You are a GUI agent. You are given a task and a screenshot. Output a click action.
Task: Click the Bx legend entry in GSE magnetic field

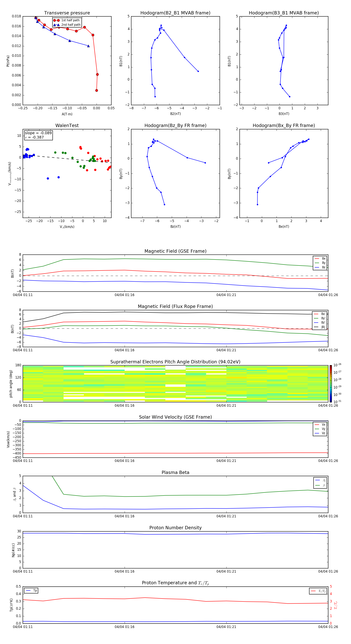point(320,259)
